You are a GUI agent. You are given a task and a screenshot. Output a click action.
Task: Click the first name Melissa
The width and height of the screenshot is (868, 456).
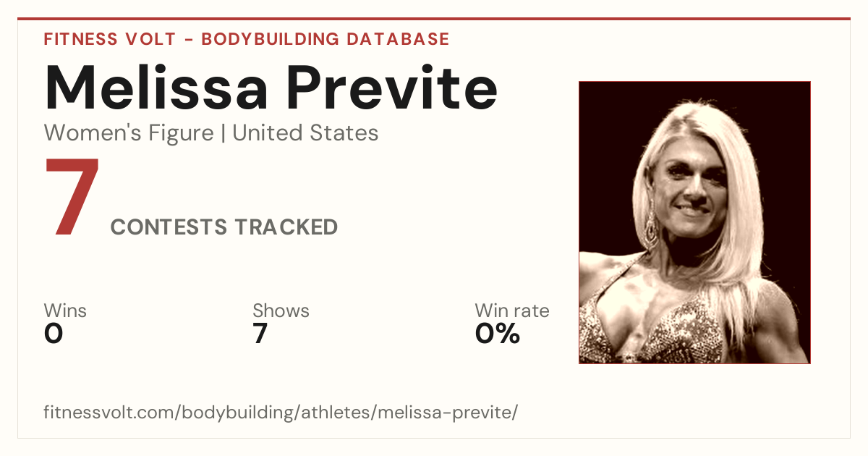(x=157, y=88)
